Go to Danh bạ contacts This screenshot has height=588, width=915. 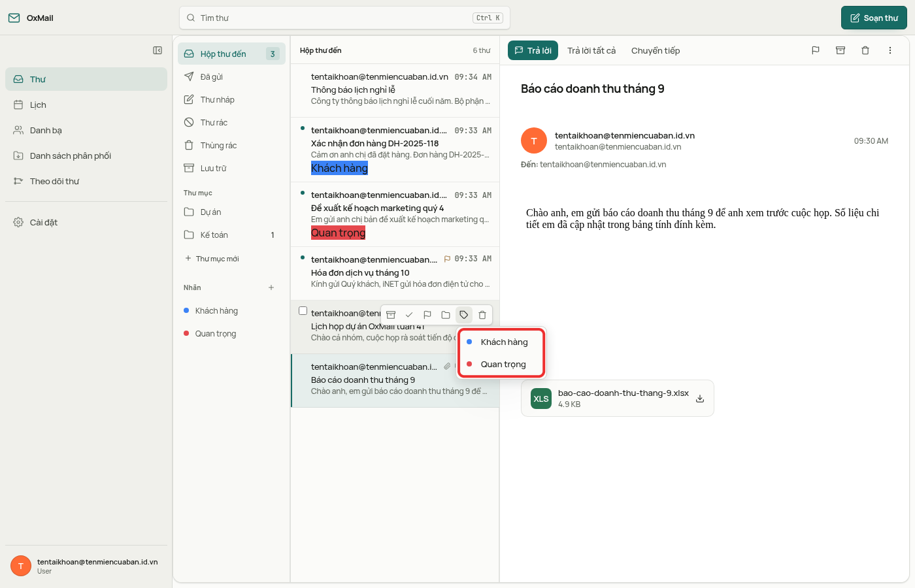coord(86,130)
